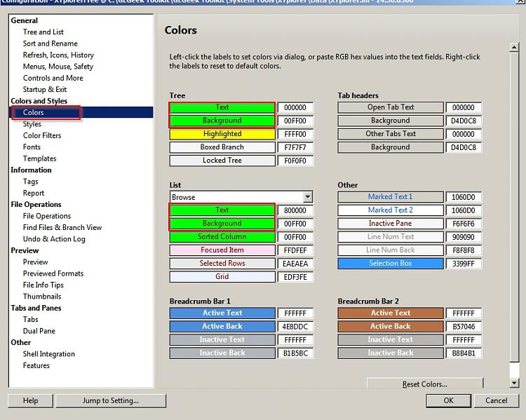Click the Reset Colors button
Image resolution: width=526 pixels, height=420 pixels.
[x=425, y=384]
